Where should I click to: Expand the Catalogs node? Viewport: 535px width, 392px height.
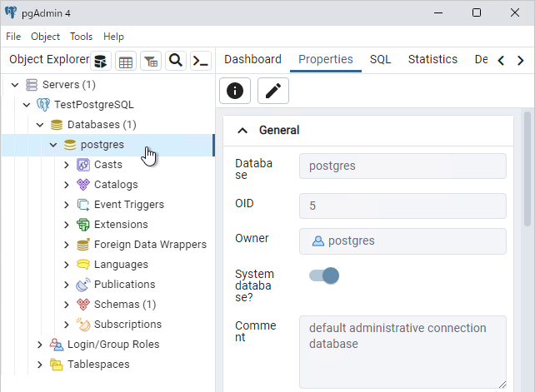[x=67, y=185]
